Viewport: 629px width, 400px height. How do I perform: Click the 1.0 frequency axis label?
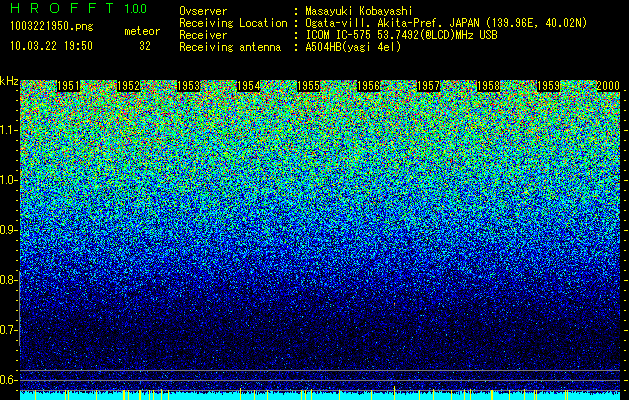tap(8, 180)
